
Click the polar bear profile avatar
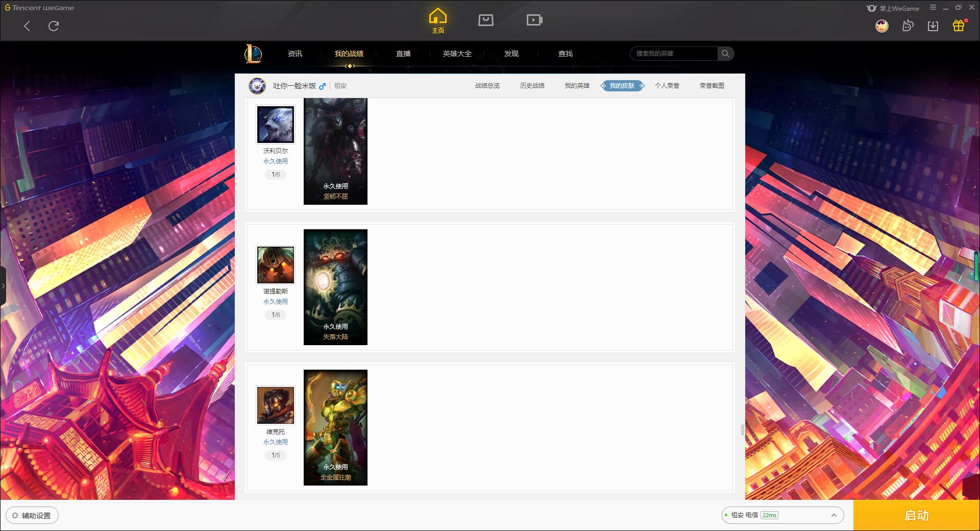pyautogui.click(x=257, y=86)
